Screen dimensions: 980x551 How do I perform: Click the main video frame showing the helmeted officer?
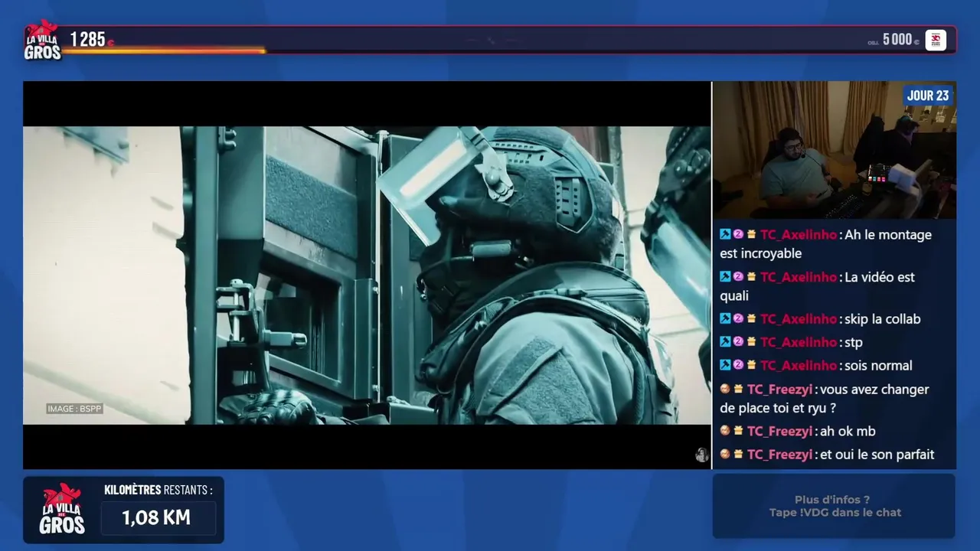pyautogui.click(x=367, y=275)
